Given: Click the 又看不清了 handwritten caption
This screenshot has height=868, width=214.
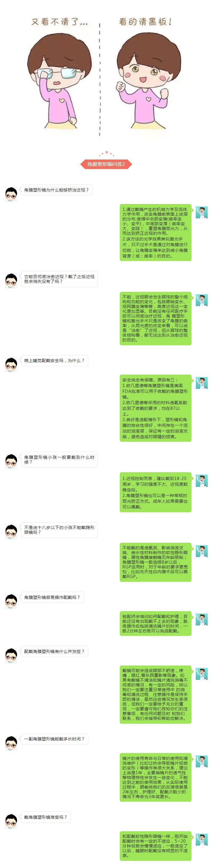Looking at the screenshot, I should click(x=60, y=22).
